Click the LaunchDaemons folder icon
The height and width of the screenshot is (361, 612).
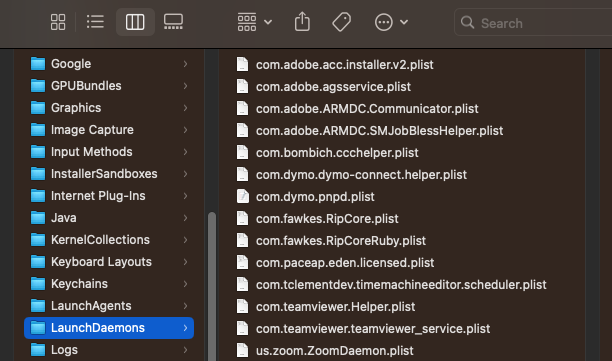(38, 328)
